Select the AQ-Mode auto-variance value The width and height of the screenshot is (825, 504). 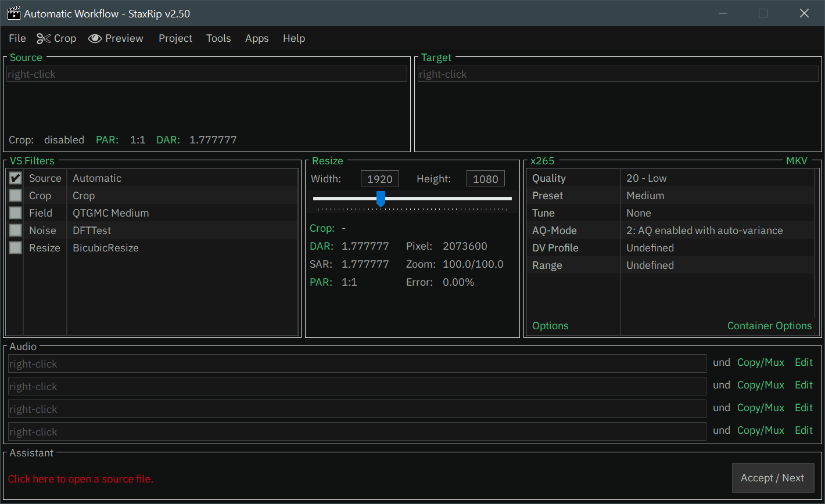pyautogui.click(x=705, y=231)
